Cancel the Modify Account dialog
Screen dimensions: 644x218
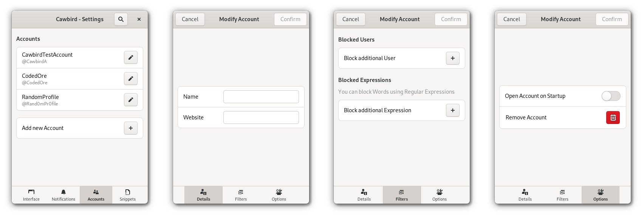click(190, 19)
